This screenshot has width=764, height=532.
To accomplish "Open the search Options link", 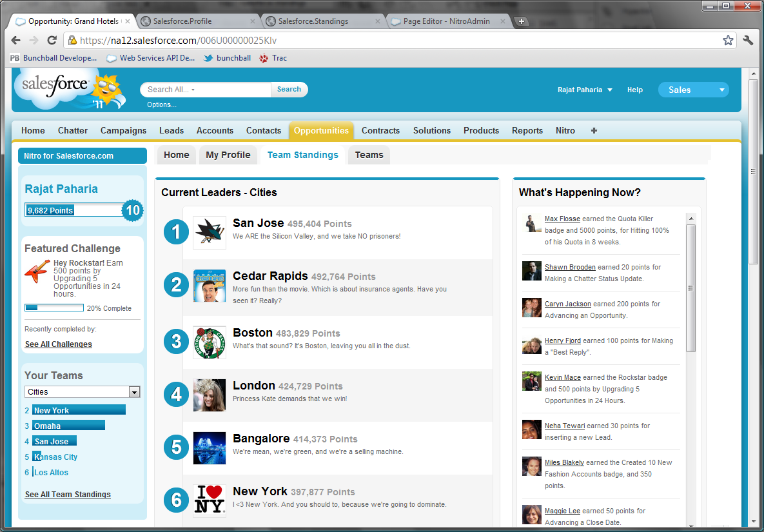I will 162,104.
